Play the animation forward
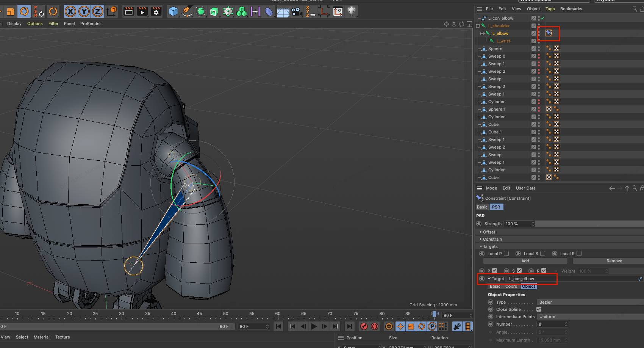This screenshot has width=644, height=348. pyautogui.click(x=314, y=326)
